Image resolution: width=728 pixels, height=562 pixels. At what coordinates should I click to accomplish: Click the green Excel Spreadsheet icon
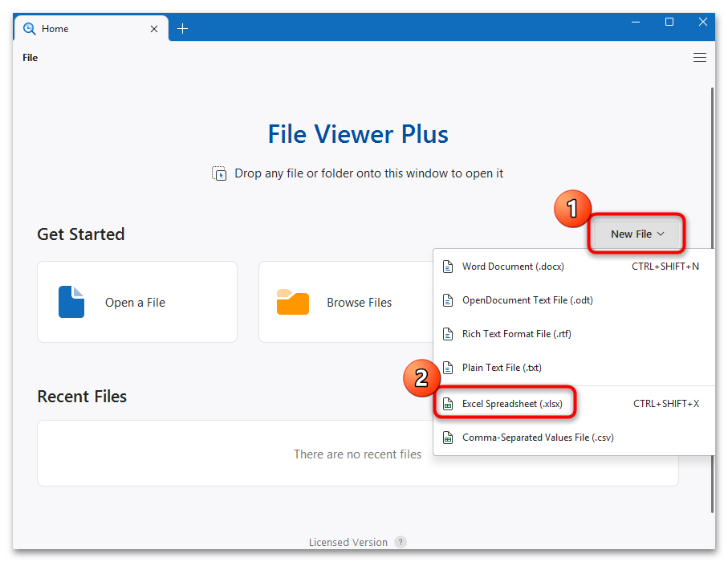pyautogui.click(x=448, y=403)
